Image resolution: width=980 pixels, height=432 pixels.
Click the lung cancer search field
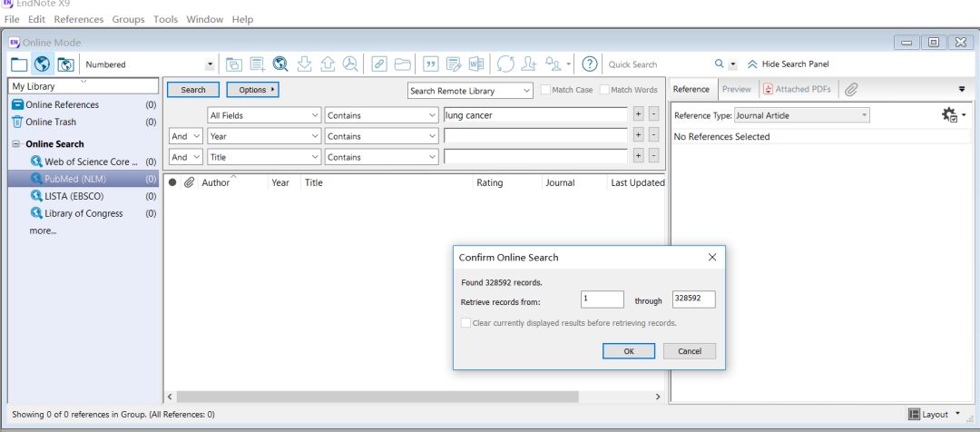pyautogui.click(x=535, y=115)
